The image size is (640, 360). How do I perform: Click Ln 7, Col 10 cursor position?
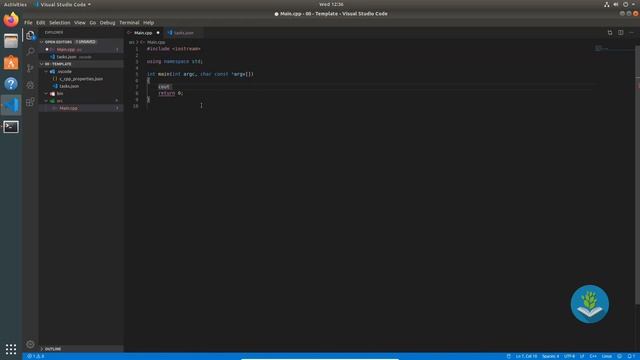tap(526, 356)
